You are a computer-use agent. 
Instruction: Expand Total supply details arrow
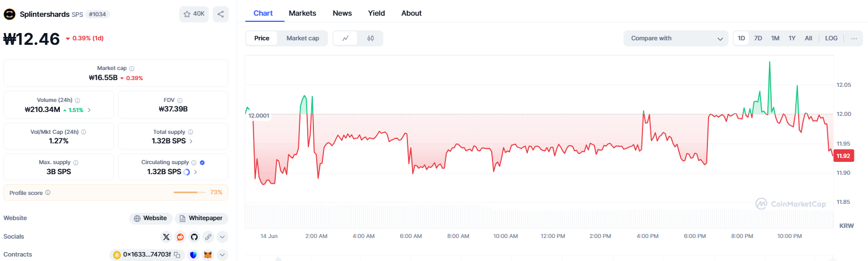[191, 141]
